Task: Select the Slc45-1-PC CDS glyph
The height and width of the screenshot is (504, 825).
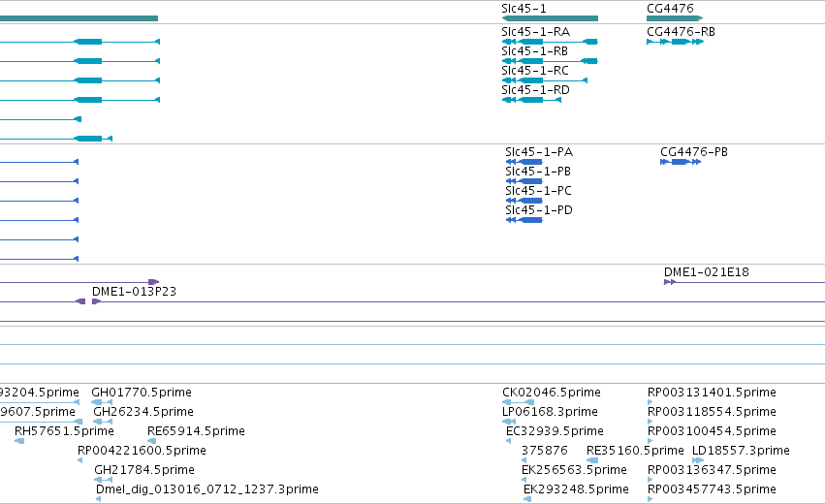Action: coord(524,201)
